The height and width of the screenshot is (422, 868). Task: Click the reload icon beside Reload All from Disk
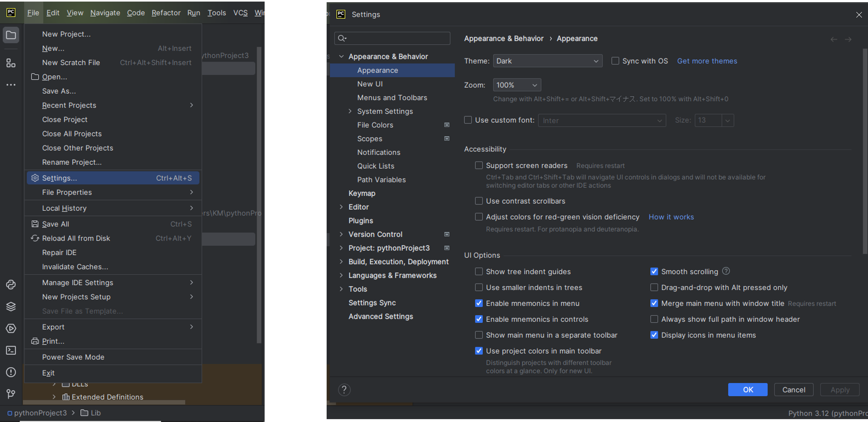click(x=35, y=238)
